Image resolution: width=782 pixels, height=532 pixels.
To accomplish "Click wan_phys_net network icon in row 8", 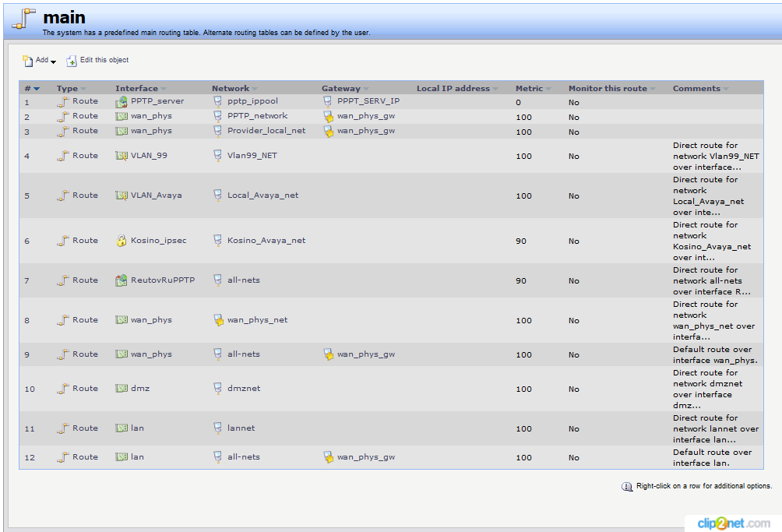I will [x=218, y=320].
